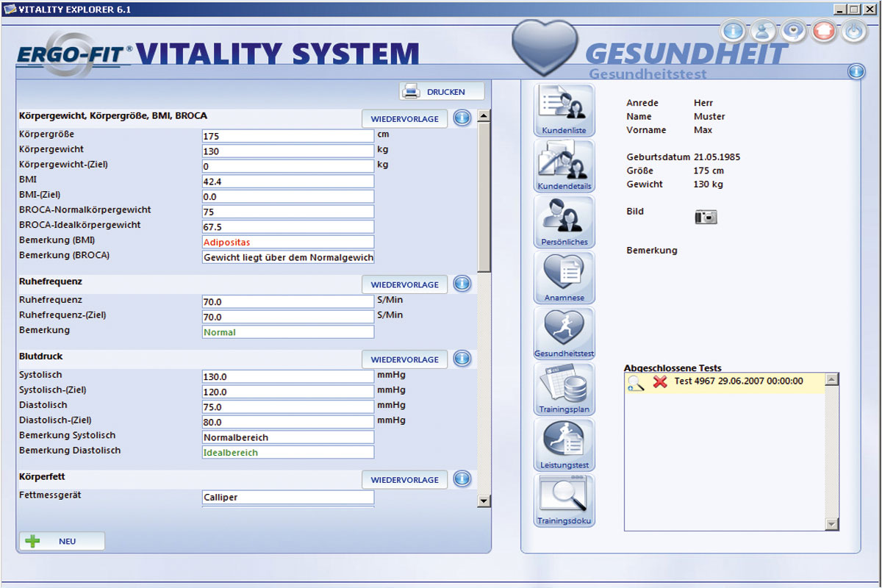Click the BMI-(Ziel) input field
The height and width of the screenshot is (588, 882).
click(288, 197)
